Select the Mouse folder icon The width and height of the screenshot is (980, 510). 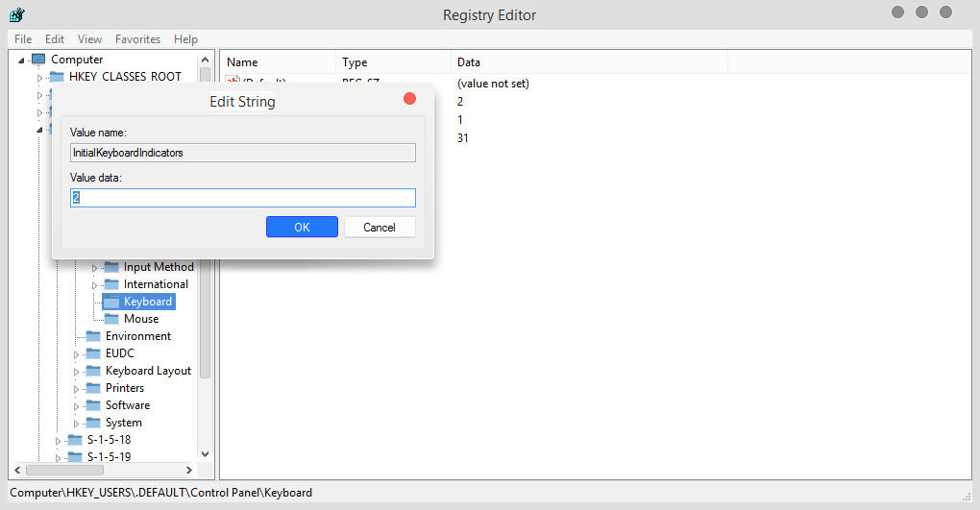(111, 319)
